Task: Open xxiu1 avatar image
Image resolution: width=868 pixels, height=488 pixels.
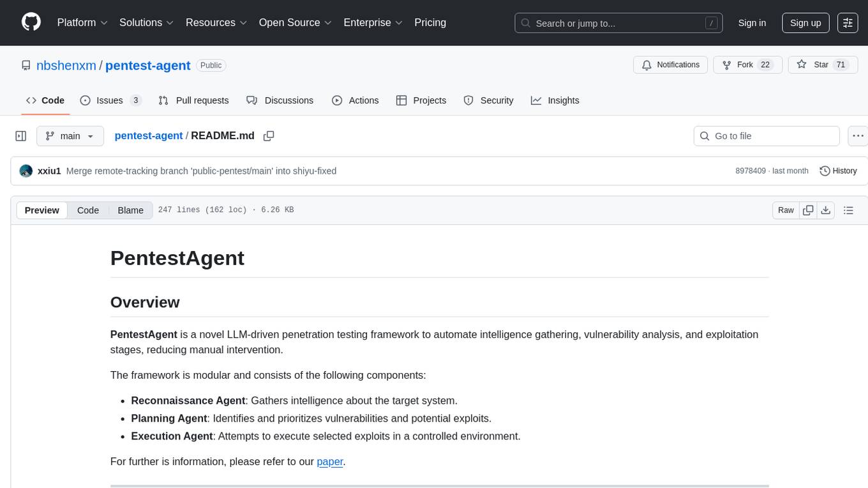Action: tap(26, 171)
